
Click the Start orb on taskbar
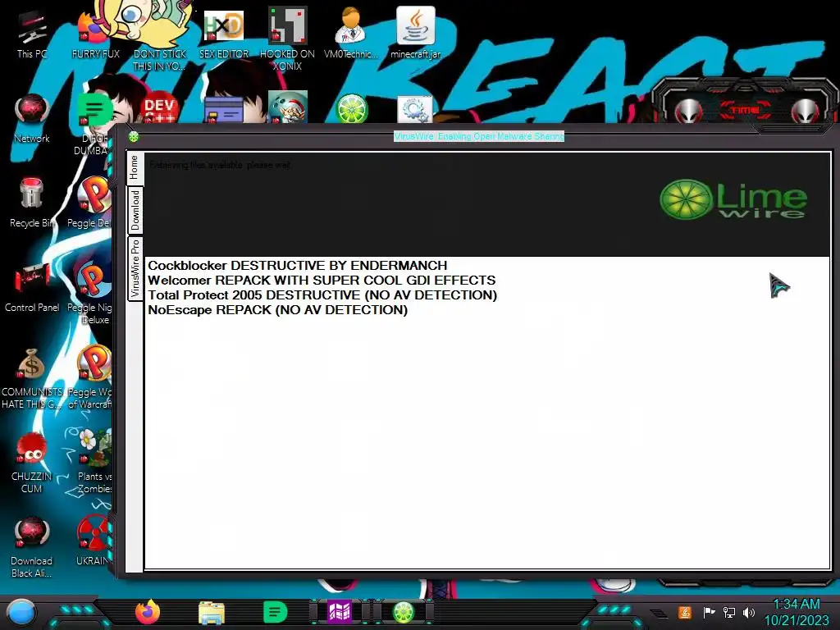tap(21, 612)
